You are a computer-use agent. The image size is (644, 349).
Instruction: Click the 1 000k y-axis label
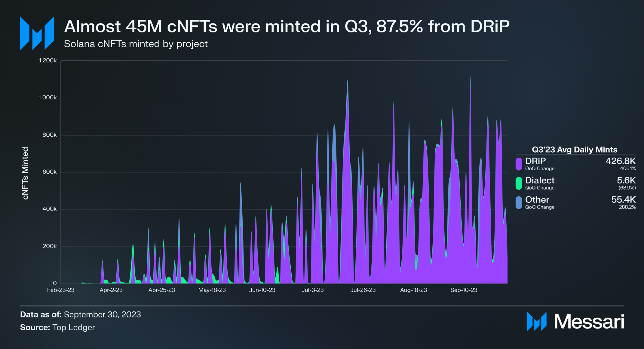48,98
